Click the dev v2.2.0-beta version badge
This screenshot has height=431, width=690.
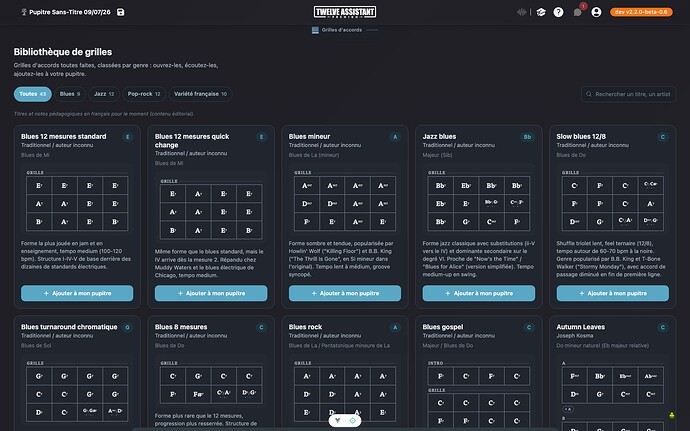point(641,12)
